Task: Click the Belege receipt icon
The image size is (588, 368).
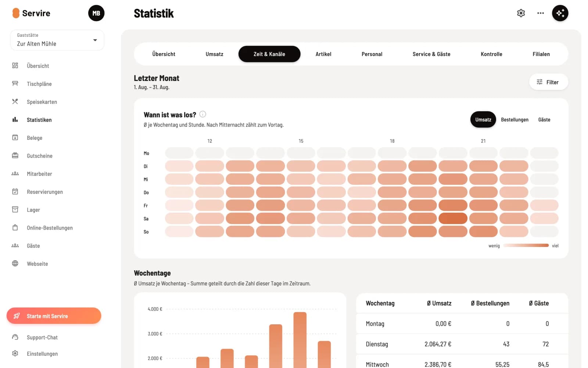Action: click(x=15, y=138)
